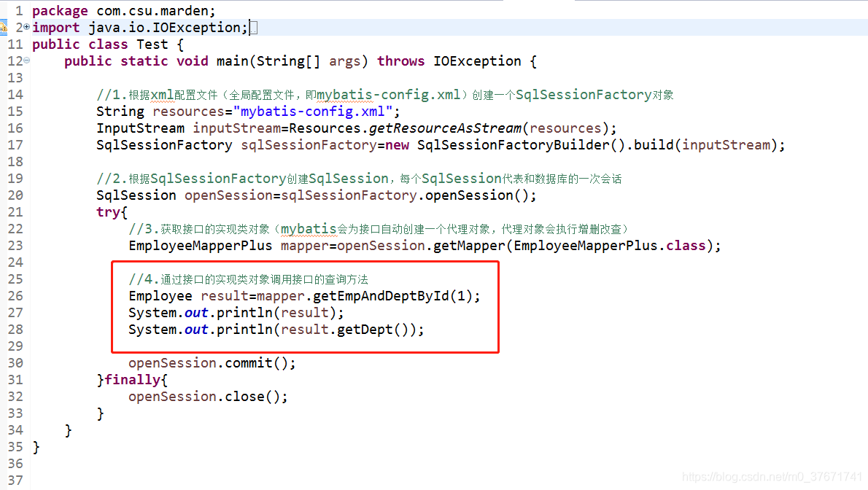
Task: Click openSession.close() on line 32
Action: coord(204,397)
